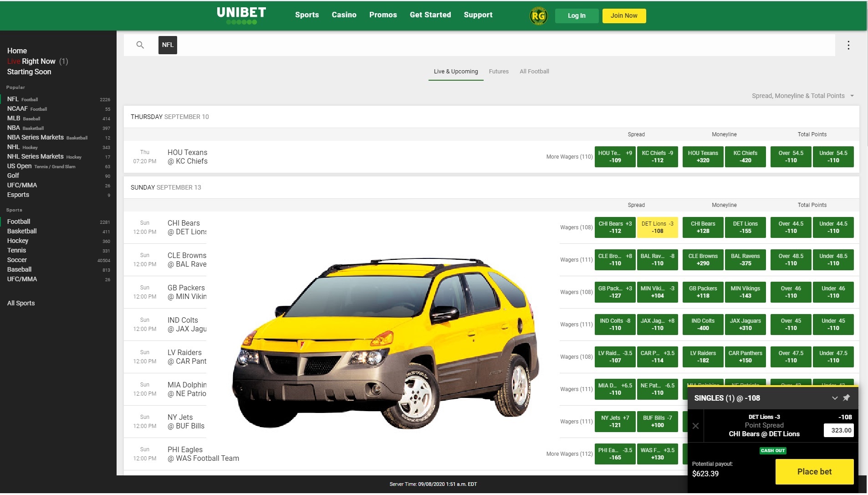
Task: Select Soccer under Sports
Action: point(58,260)
